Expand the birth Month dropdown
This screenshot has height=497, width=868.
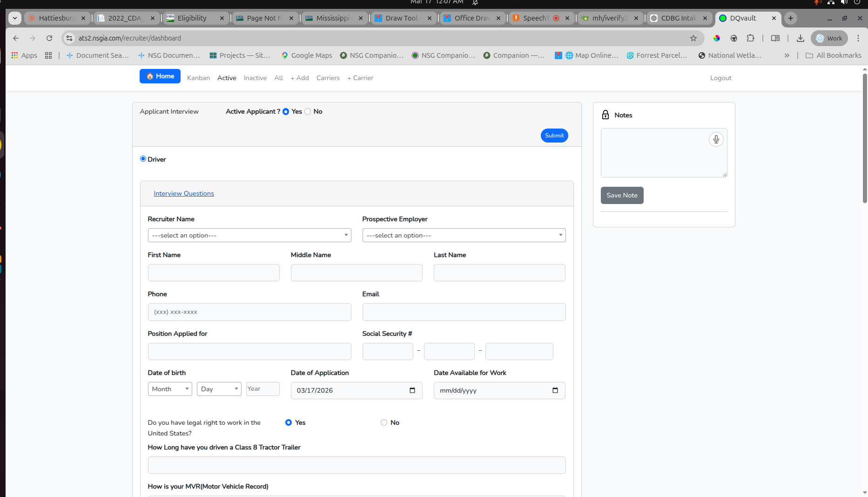pos(170,389)
